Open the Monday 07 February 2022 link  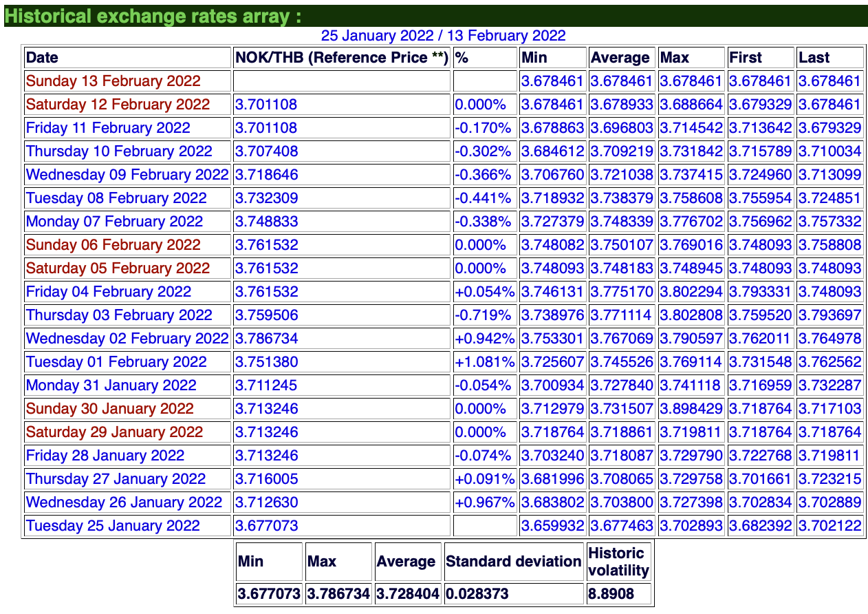[114, 222]
